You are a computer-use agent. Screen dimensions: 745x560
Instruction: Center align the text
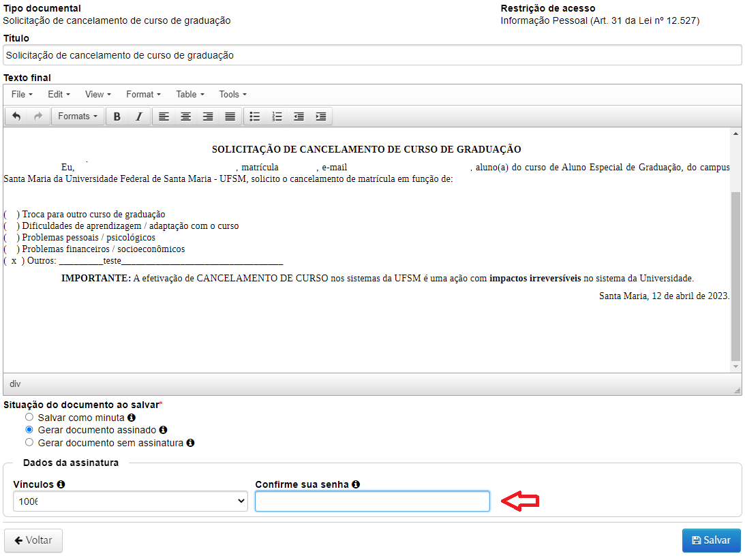tap(185, 116)
